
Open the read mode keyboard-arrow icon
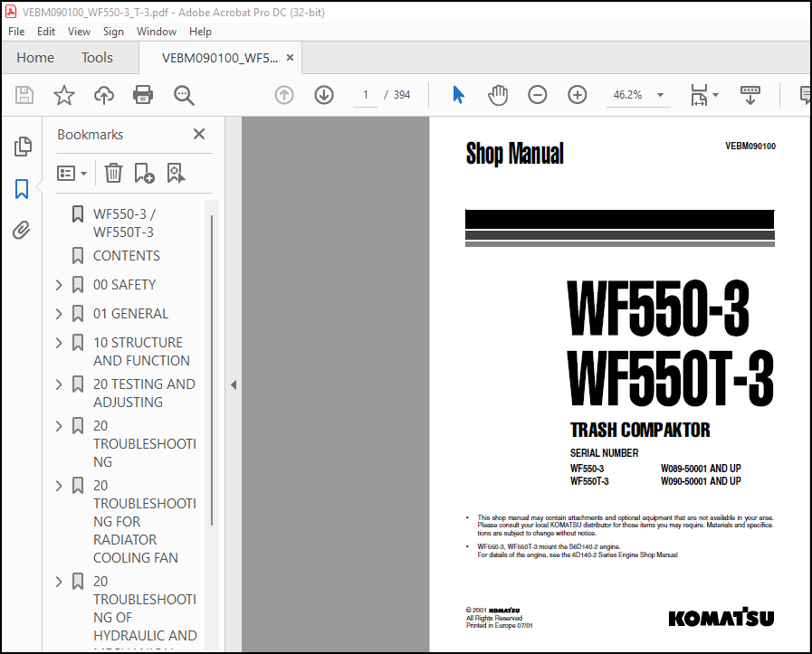[x=750, y=95]
